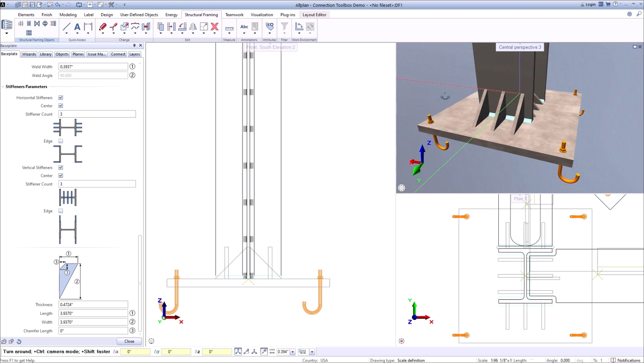Click the Δx coordinate input field

pos(135,352)
